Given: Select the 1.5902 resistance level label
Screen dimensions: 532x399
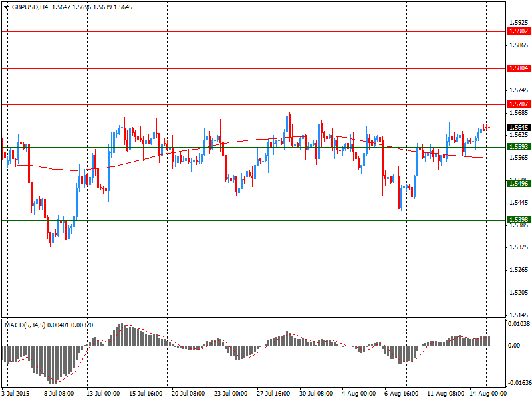Looking at the screenshot, I should point(519,31).
